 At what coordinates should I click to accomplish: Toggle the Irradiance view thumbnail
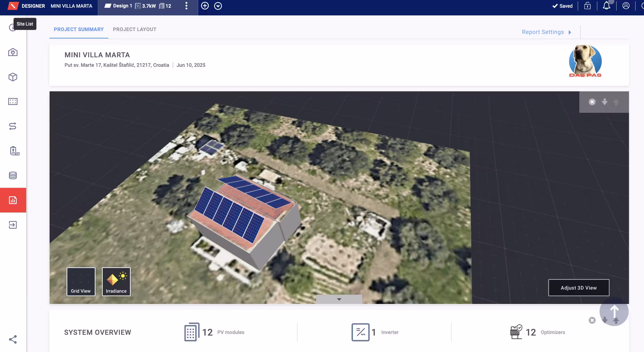click(116, 282)
